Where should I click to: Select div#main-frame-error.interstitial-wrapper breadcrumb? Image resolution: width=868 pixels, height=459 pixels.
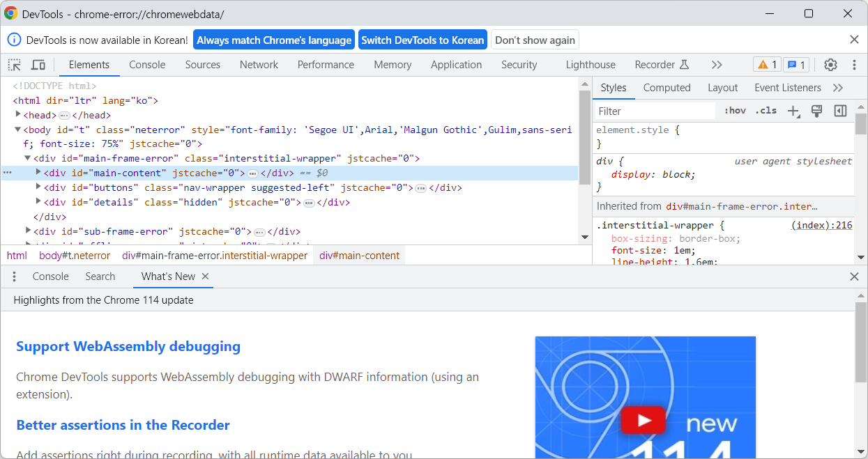(215, 256)
